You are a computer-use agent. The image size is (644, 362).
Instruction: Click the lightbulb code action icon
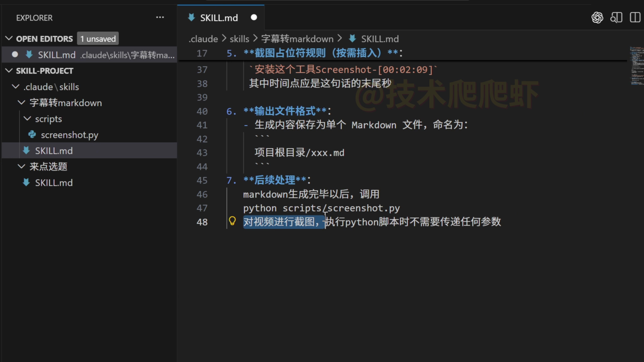[232, 221]
